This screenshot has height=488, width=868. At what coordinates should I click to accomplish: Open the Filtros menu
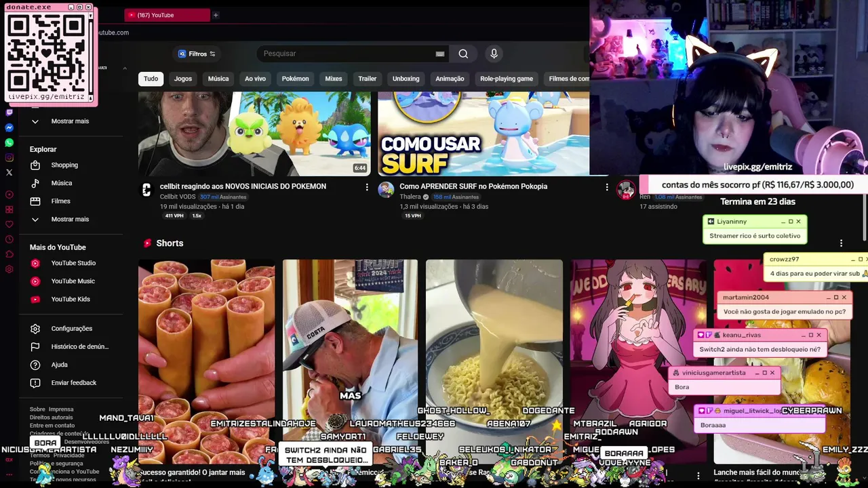197,54
